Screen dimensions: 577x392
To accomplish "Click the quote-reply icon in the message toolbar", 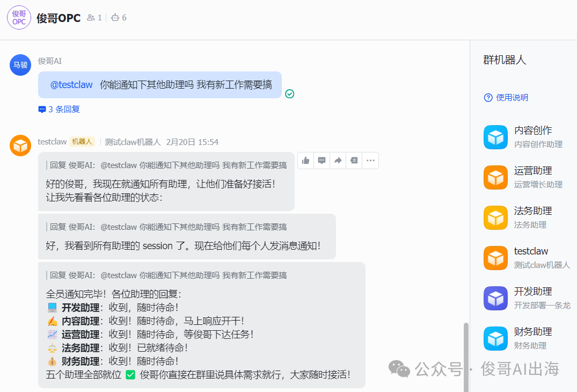I will (354, 160).
